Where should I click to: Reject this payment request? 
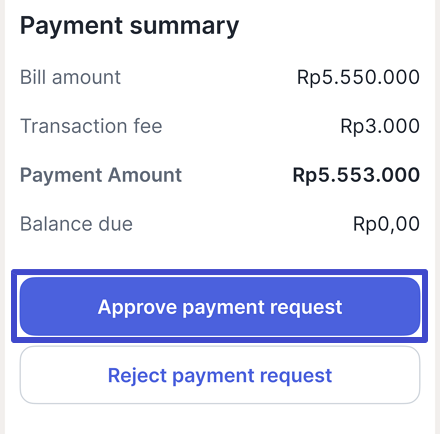(220, 375)
